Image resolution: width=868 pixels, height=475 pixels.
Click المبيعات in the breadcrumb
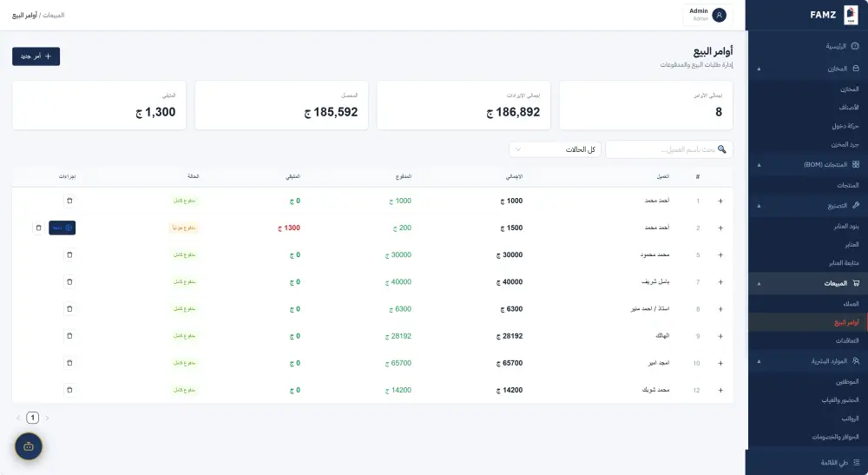tap(54, 15)
